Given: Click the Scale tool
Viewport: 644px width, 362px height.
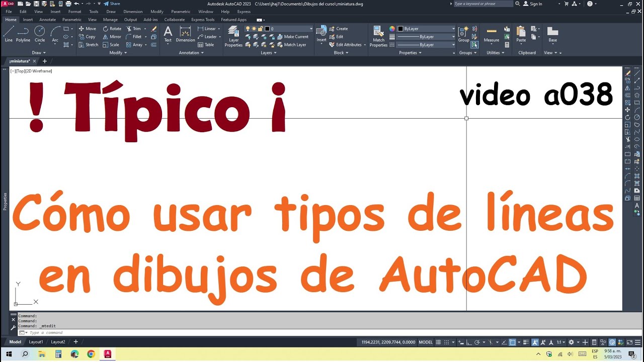Looking at the screenshot, I should [x=111, y=45].
